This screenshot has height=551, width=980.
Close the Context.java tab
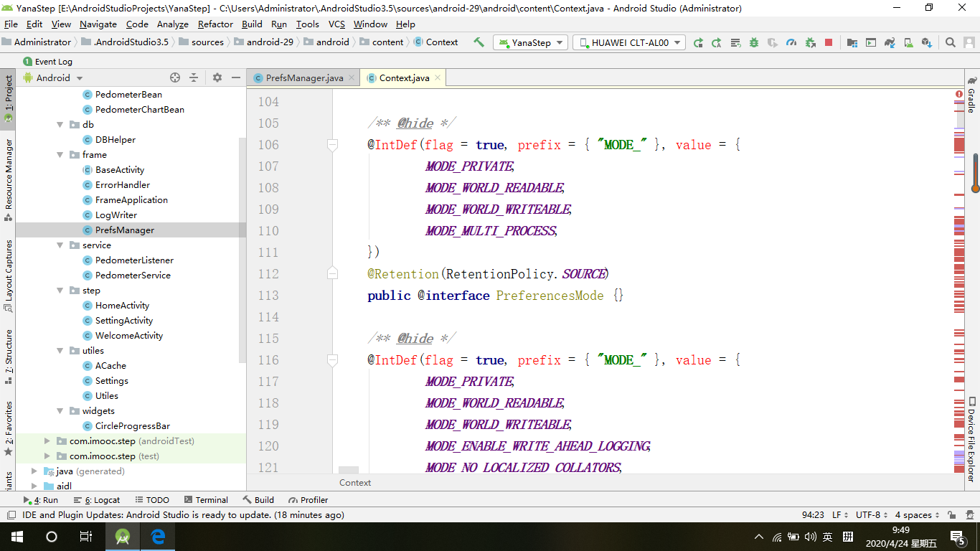click(x=438, y=77)
